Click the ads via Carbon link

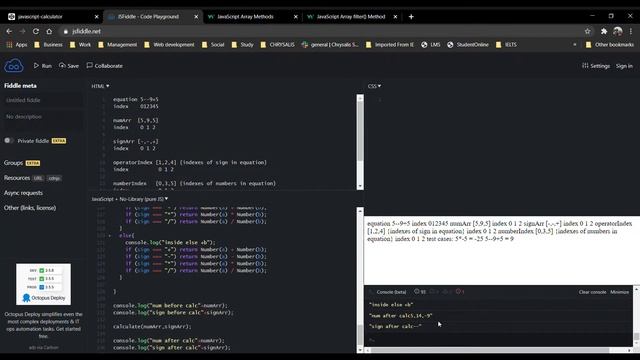click(x=43, y=347)
